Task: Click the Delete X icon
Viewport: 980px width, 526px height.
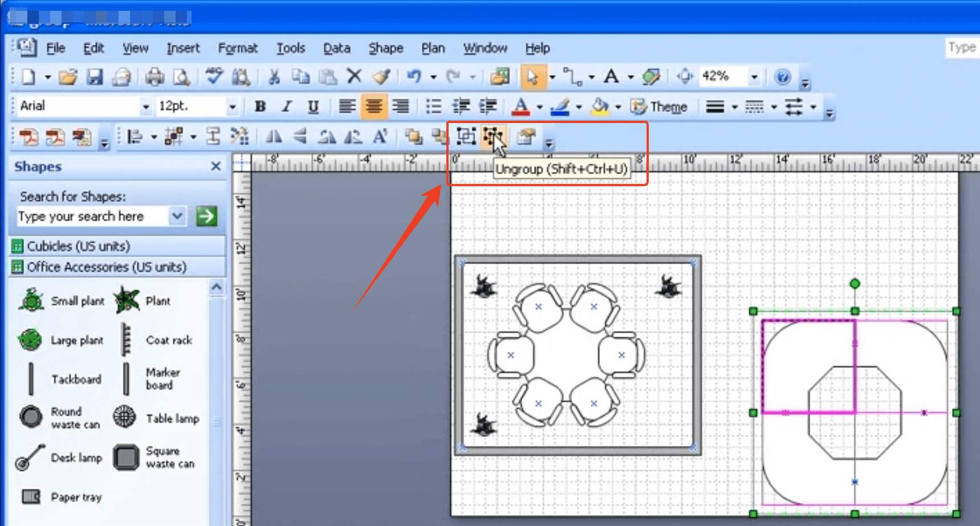Action: [354, 76]
